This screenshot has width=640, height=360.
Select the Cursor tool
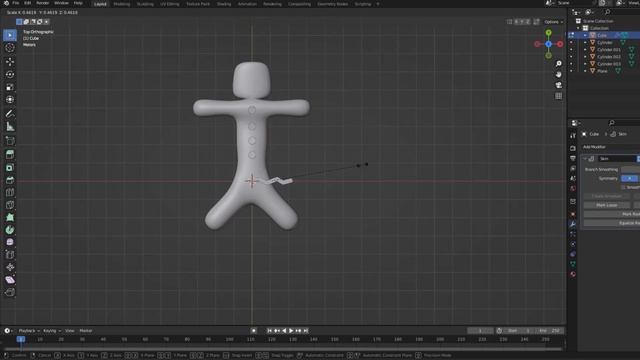tap(10, 48)
